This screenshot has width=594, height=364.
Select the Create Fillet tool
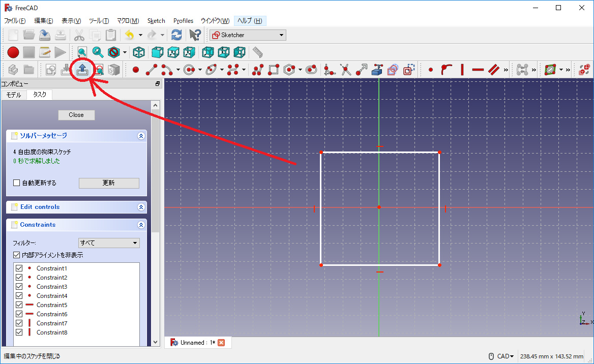(330, 70)
